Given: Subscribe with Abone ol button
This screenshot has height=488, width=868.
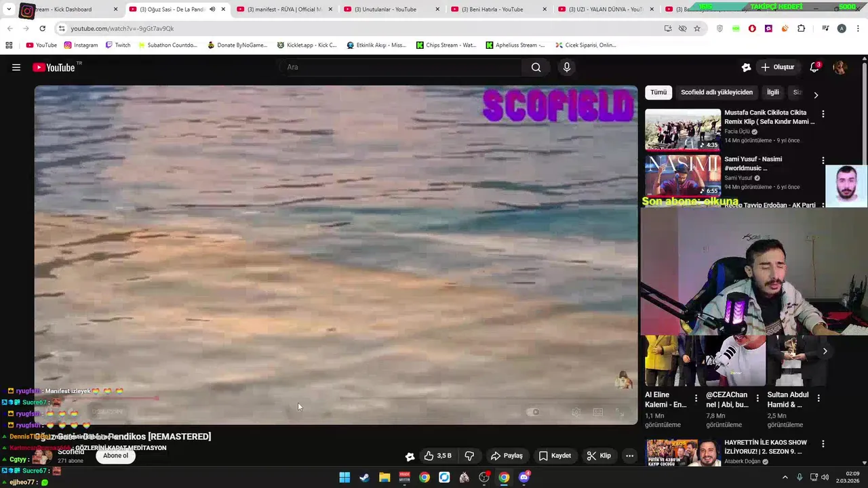Looking at the screenshot, I should (x=115, y=455).
